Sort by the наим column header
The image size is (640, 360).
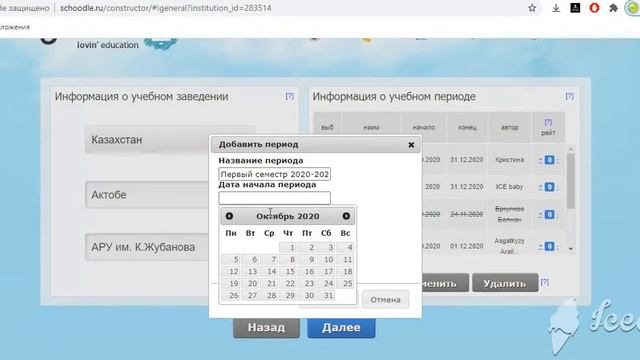pyautogui.click(x=371, y=127)
